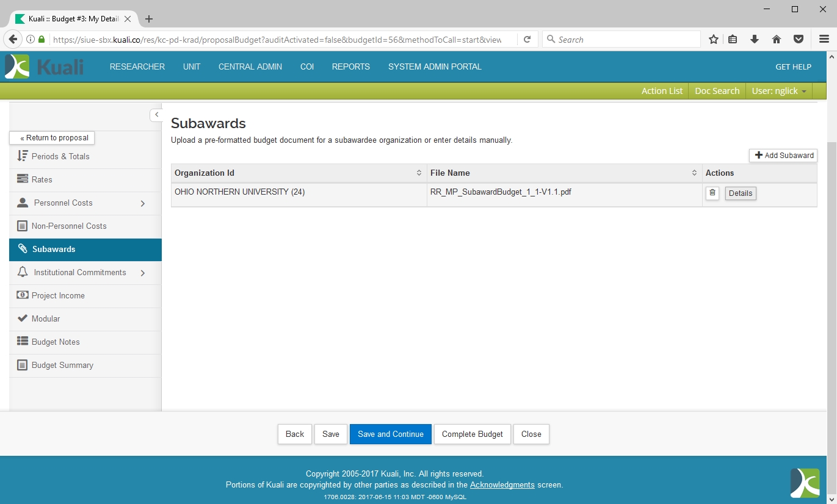Go to Firefox home page icon
The height and width of the screenshot is (504, 837).
[777, 40]
